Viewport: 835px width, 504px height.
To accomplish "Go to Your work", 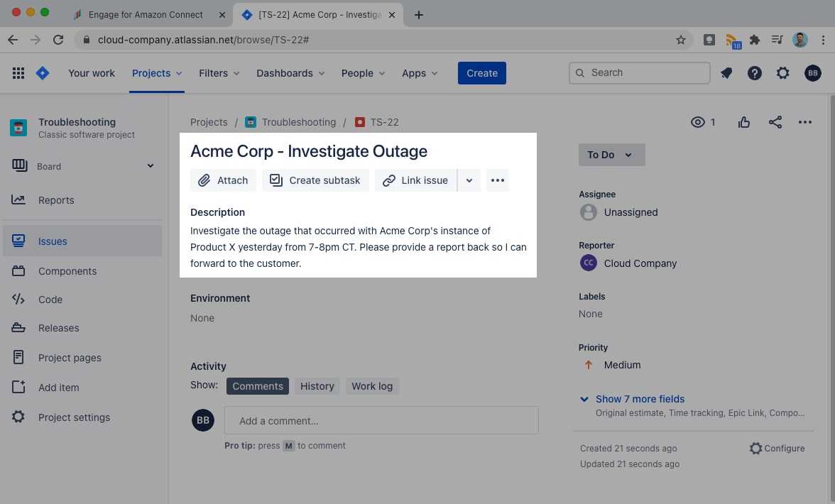I will [92, 73].
